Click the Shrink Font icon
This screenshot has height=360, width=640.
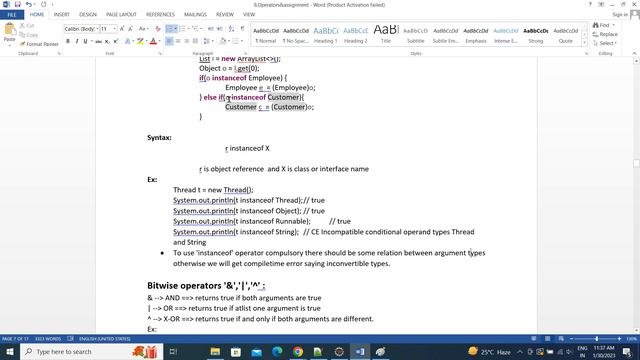coord(131,29)
